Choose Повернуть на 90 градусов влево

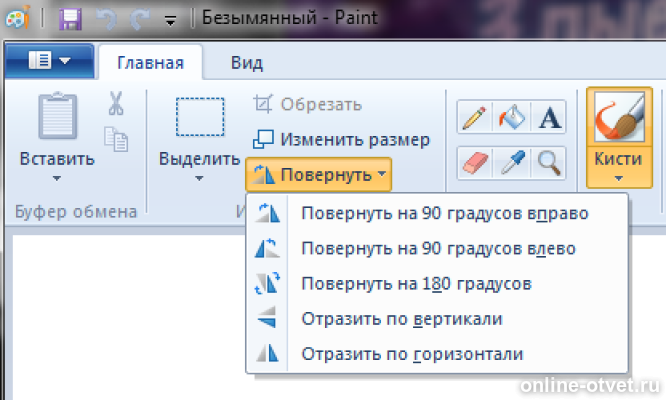437,248
